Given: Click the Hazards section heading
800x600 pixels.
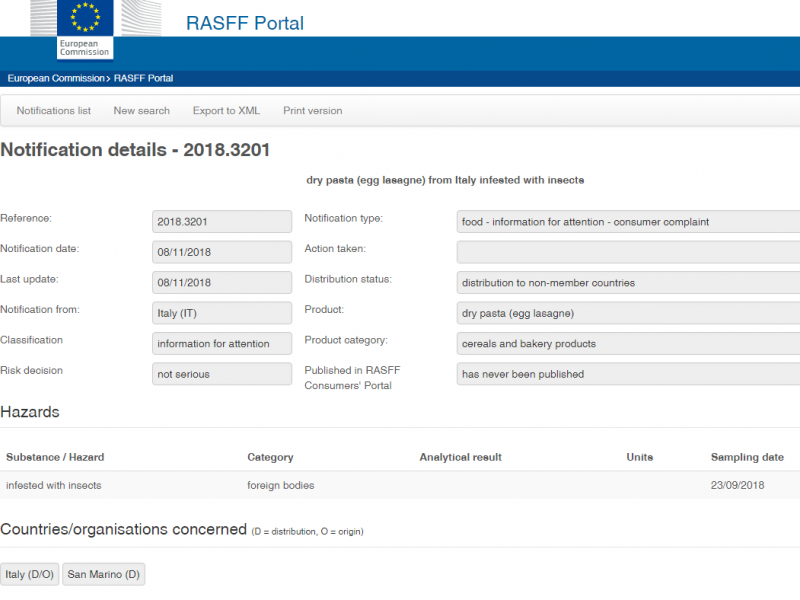Looking at the screenshot, I should (30, 412).
